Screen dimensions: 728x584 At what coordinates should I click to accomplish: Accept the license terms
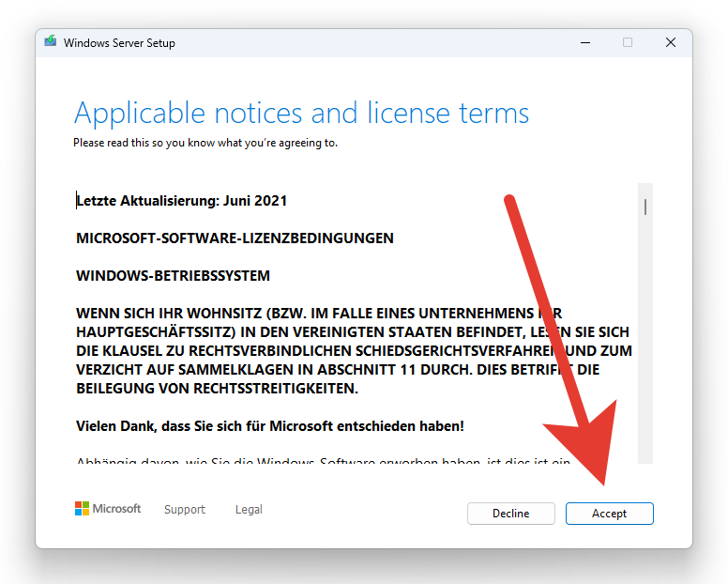pyautogui.click(x=609, y=514)
